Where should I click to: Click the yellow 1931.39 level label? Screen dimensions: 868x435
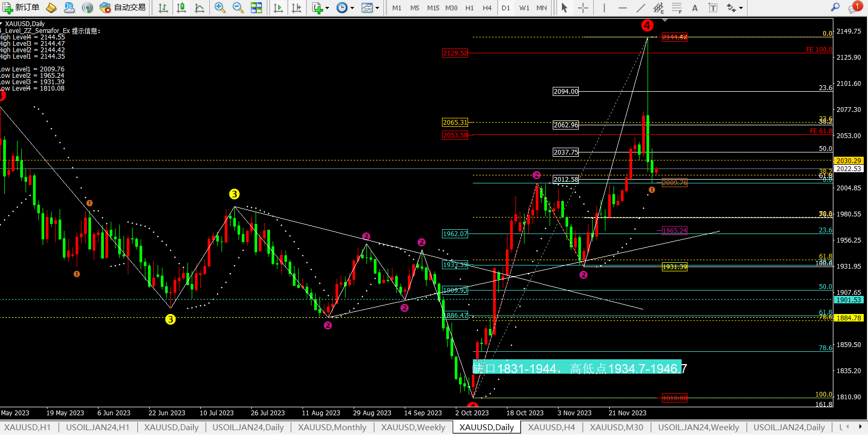[x=675, y=267]
